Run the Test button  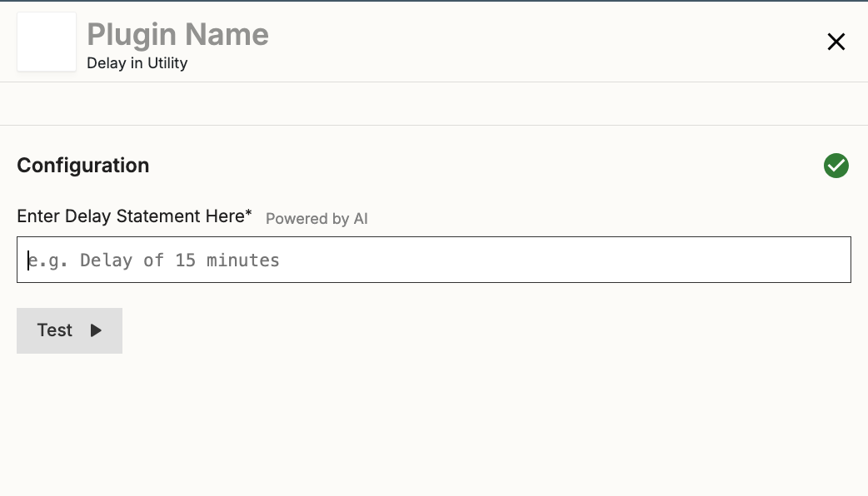pyautogui.click(x=69, y=330)
